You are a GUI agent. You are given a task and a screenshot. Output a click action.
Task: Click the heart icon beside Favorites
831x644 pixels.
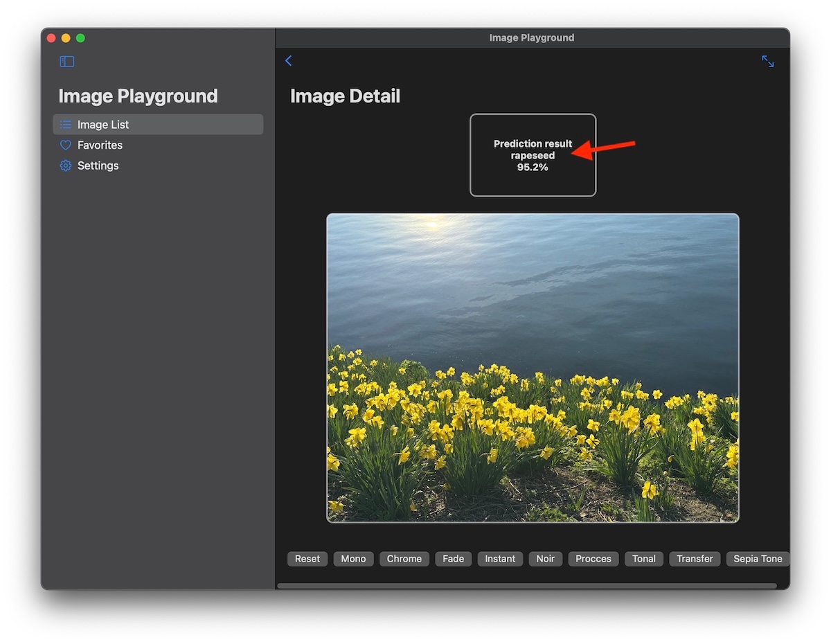click(66, 145)
